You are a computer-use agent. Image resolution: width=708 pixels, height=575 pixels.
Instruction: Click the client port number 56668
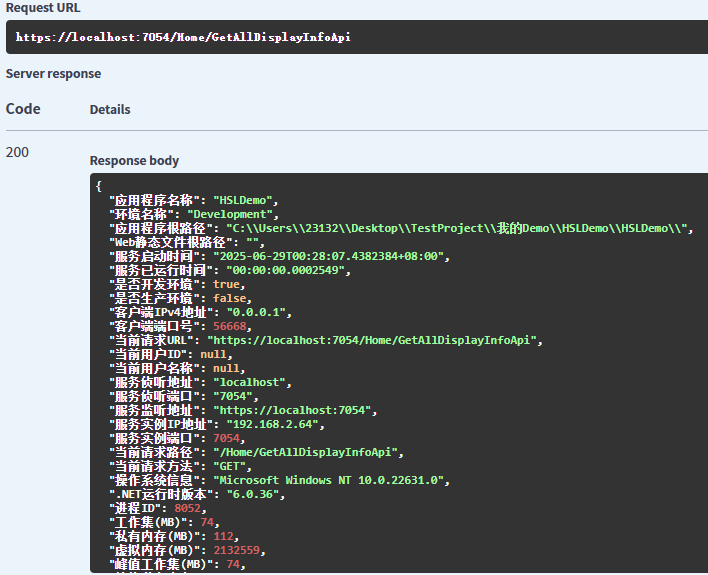[x=229, y=326]
